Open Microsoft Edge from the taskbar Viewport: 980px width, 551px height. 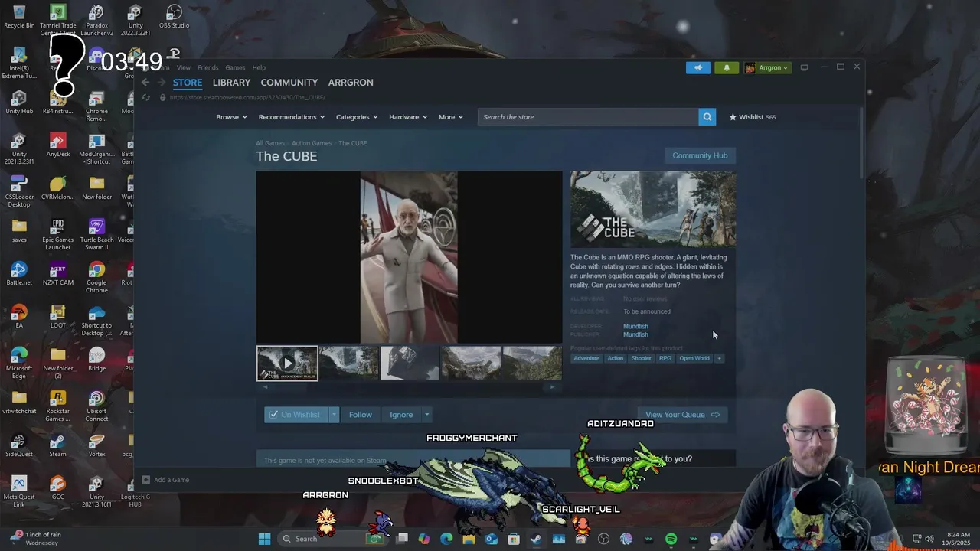pyautogui.click(x=446, y=539)
